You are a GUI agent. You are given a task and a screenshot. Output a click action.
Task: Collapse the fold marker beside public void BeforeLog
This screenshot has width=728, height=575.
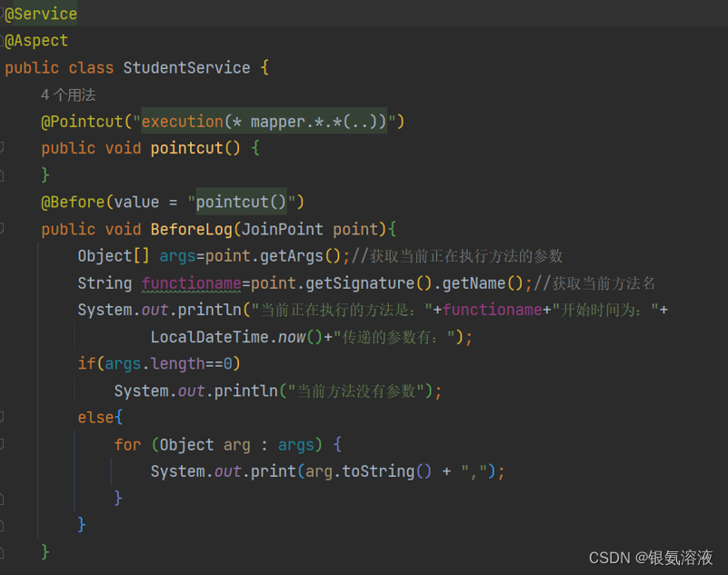click(2, 228)
